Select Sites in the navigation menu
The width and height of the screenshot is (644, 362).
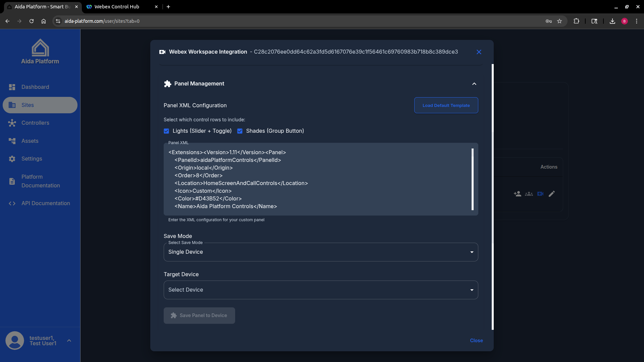[x=28, y=105]
